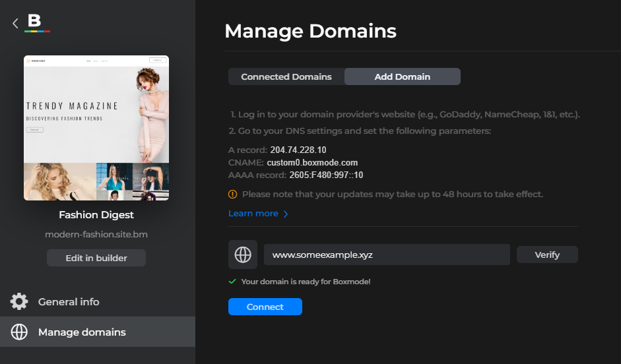Open the Fashion Digest site thumbnail preview

[x=96, y=128]
